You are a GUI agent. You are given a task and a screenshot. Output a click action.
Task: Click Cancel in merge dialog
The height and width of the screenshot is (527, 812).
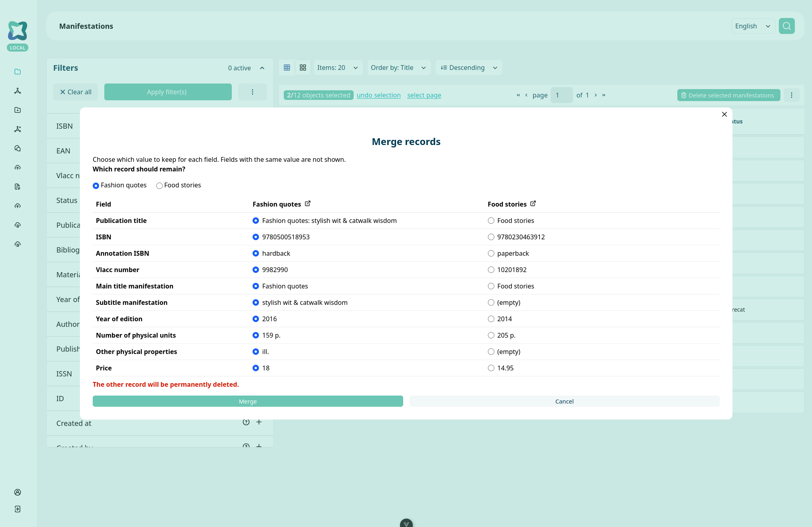click(x=564, y=401)
